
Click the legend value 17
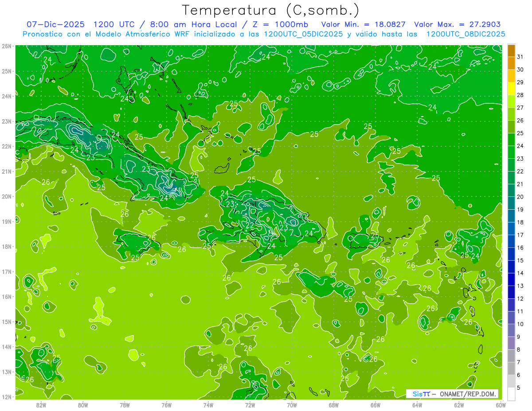tap(520, 235)
